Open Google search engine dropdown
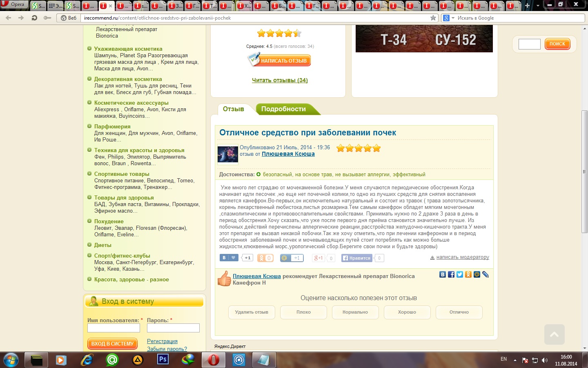Viewport: 588px width, 368px height. (x=449, y=18)
